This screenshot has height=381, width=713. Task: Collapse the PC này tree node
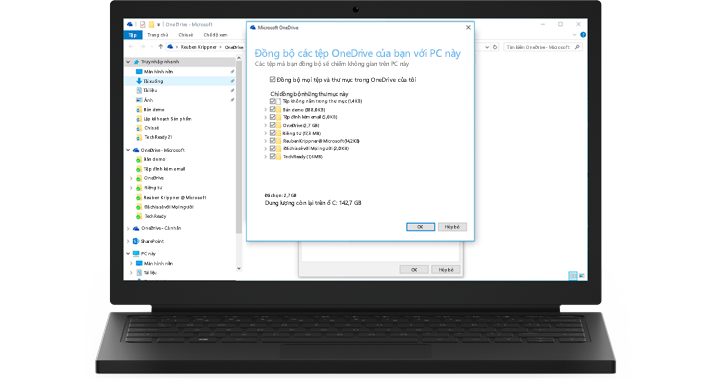point(128,254)
